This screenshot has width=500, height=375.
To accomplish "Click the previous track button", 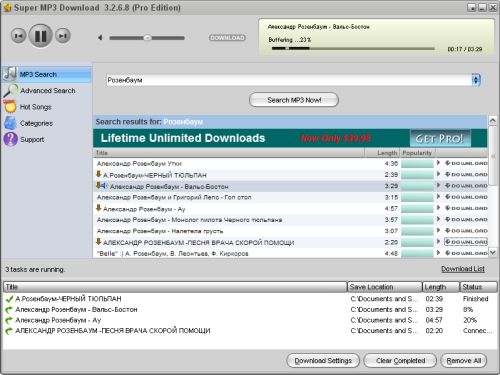I will tap(19, 36).
